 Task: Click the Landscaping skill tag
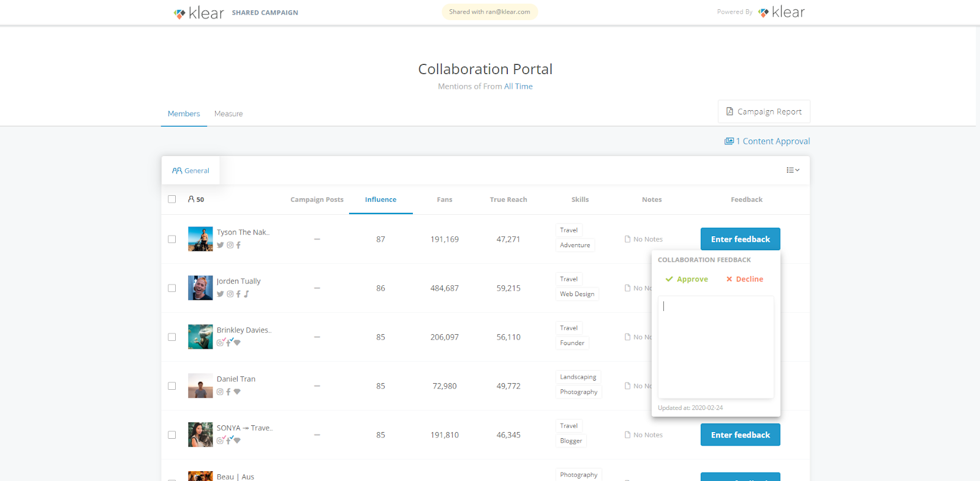[578, 377]
